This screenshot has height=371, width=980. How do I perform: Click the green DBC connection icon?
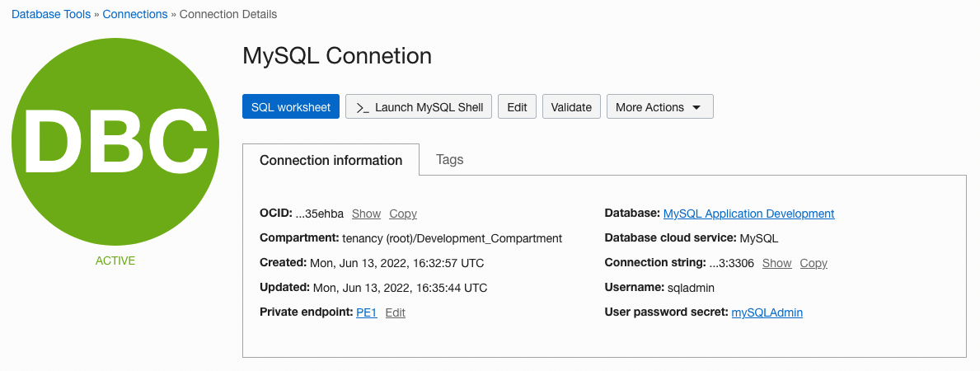point(115,142)
